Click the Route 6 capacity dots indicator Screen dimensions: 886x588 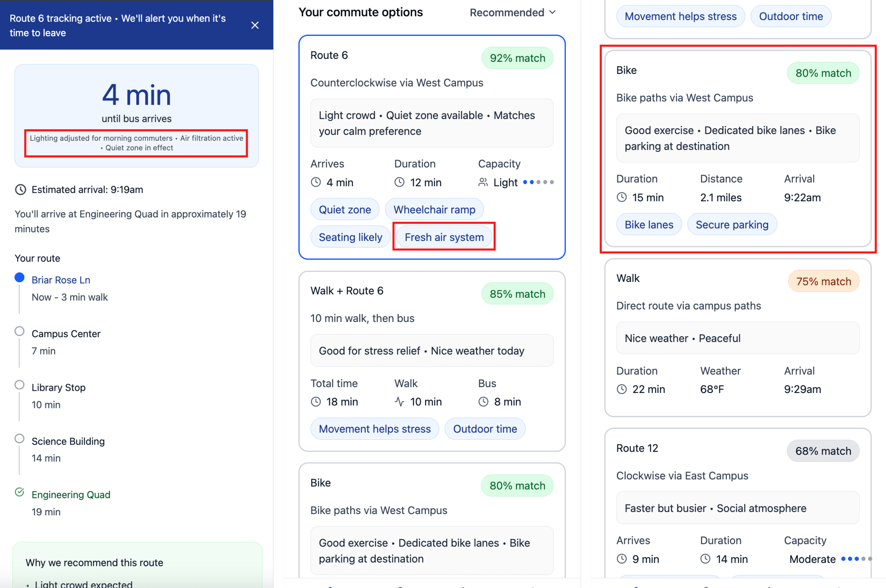tap(538, 182)
